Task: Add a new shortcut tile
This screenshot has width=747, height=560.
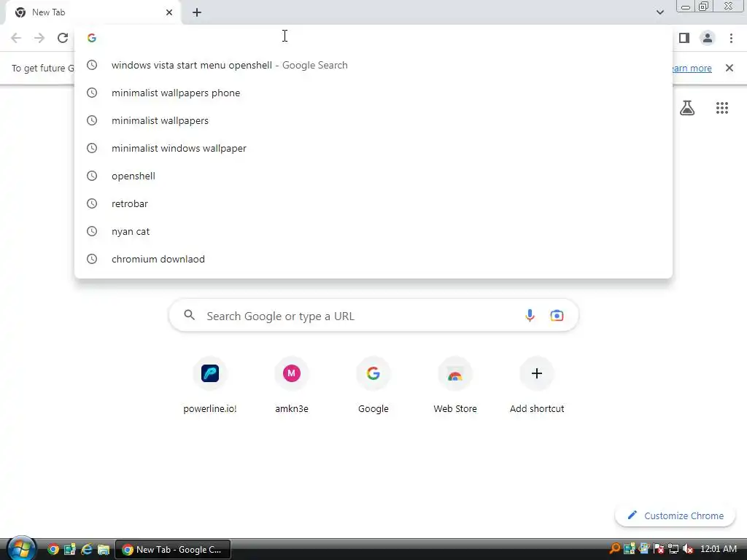Action: click(x=537, y=385)
